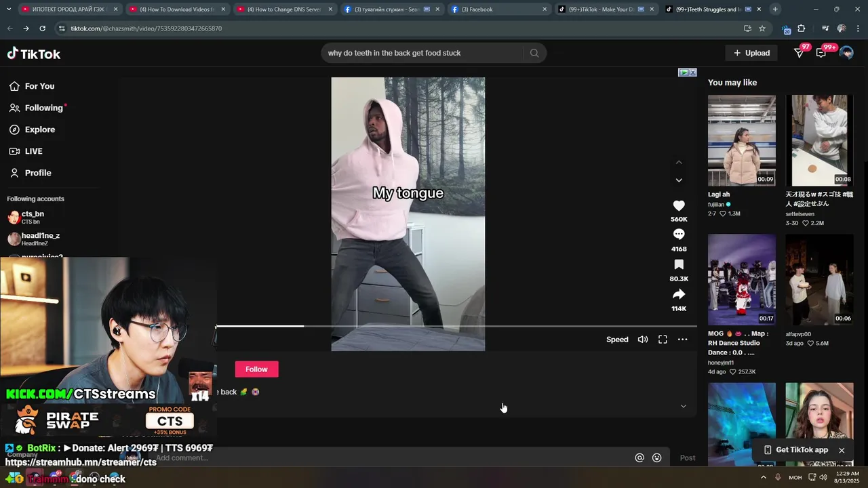Open a new browser tab
This screenshot has width=868, height=488.
tap(775, 9)
